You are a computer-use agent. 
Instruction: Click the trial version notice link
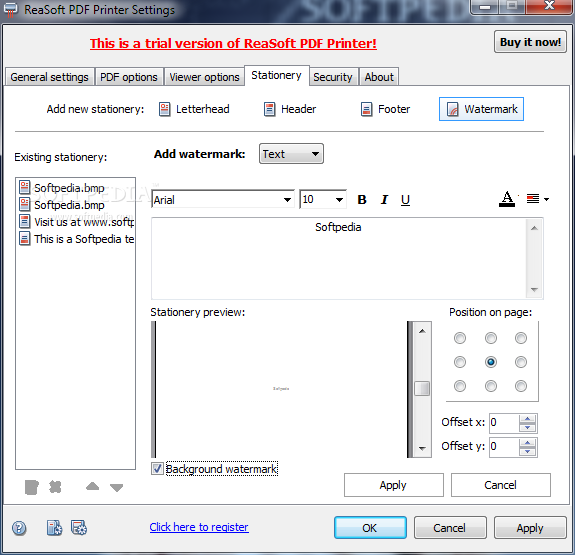point(233,43)
